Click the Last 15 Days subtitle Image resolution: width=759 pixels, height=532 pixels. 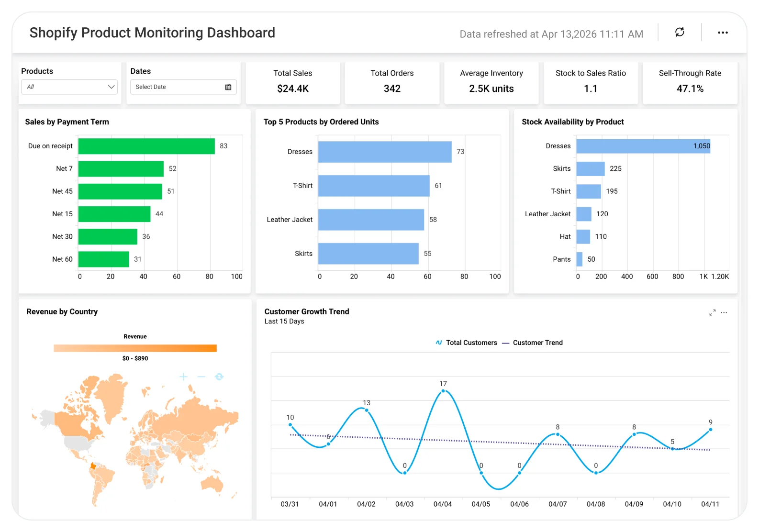[284, 321]
